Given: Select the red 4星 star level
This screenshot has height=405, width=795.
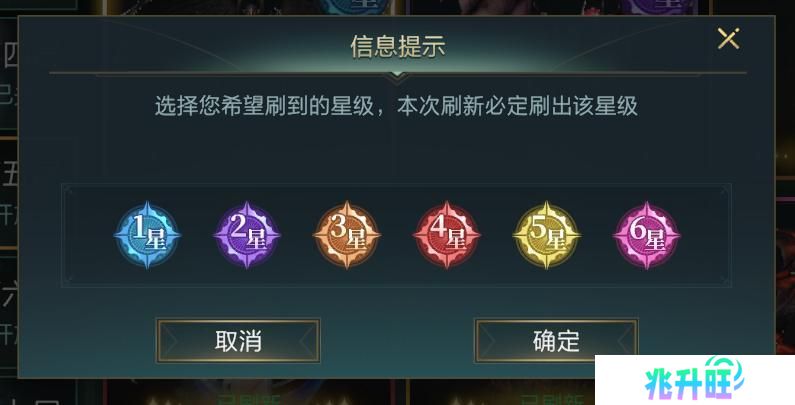Looking at the screenshot, I should pyautogui.click(x=447, y=235).
